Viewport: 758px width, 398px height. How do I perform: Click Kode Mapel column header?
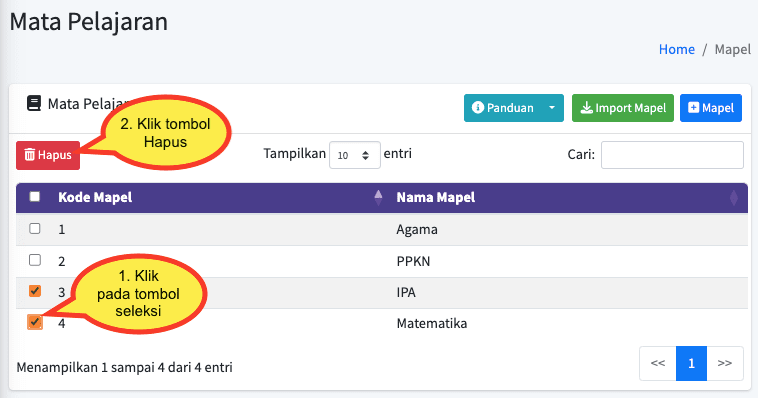pos(95,197)
